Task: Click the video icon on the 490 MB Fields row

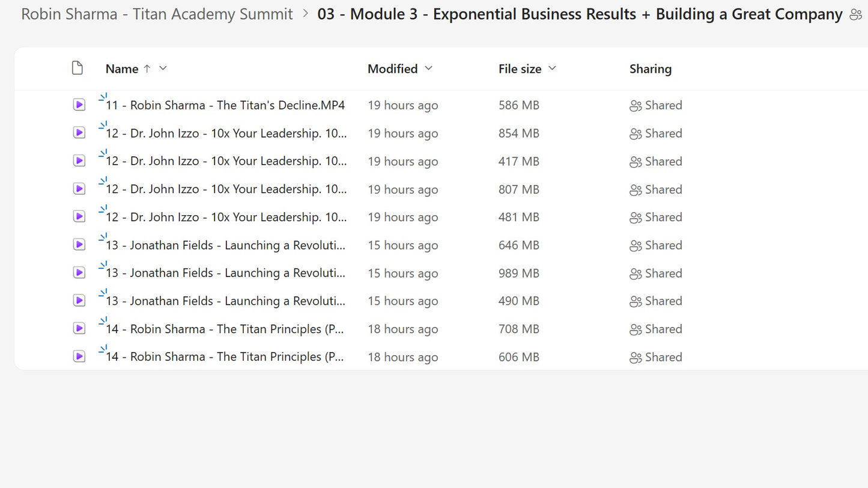Action: pyautogui.click(x=79, y=300)
